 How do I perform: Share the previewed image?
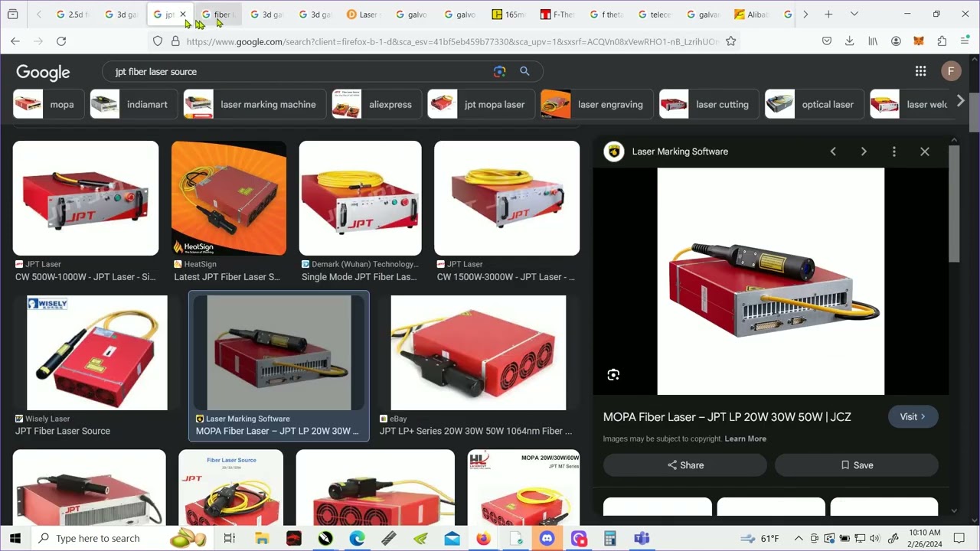tap(685, 465)
